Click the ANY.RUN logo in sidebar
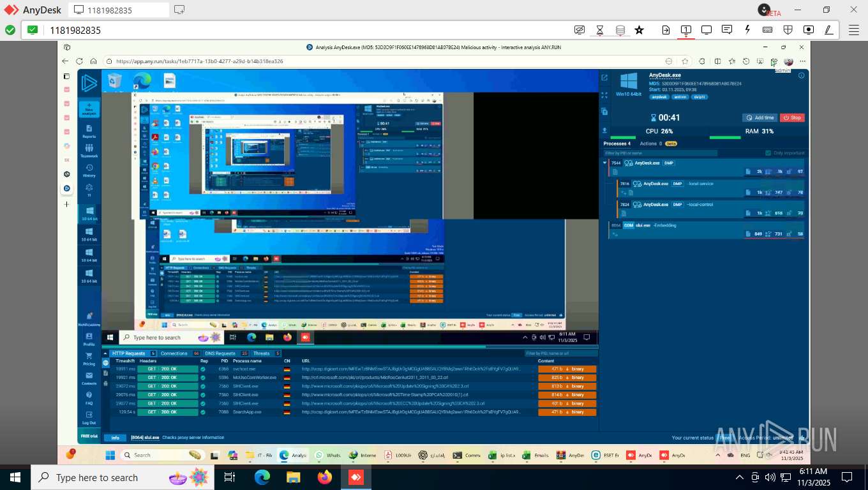 tap(89, 84)
